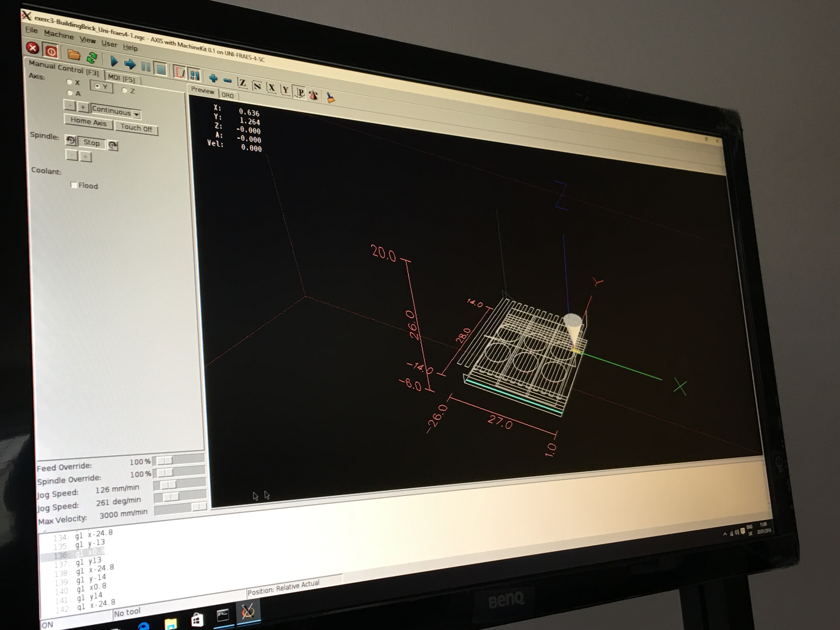This screenshot has height=630, width=840.
Task: Clear live plot with the broom icon
Action: [331, 98]
